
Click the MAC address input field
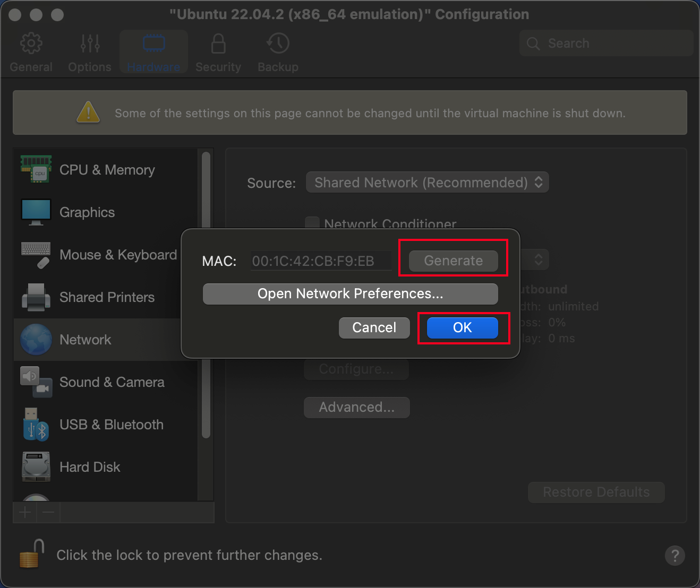[x=322, y=261]
